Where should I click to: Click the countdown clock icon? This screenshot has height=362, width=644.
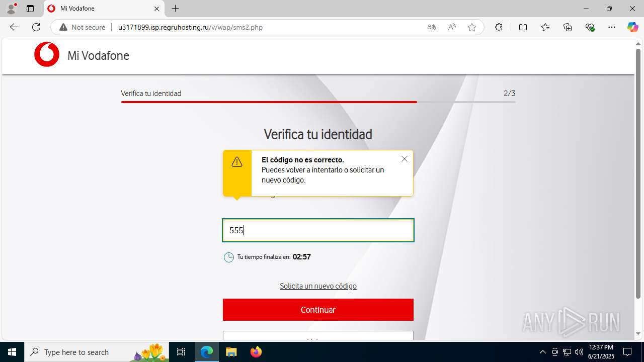pyautogui.click(x=229, y=257)
